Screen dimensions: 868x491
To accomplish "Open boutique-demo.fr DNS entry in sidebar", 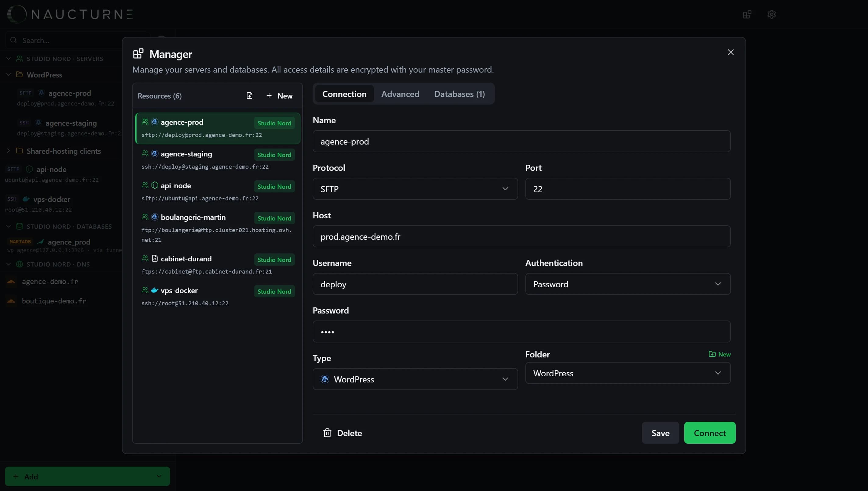I will (x=54, y=301).
